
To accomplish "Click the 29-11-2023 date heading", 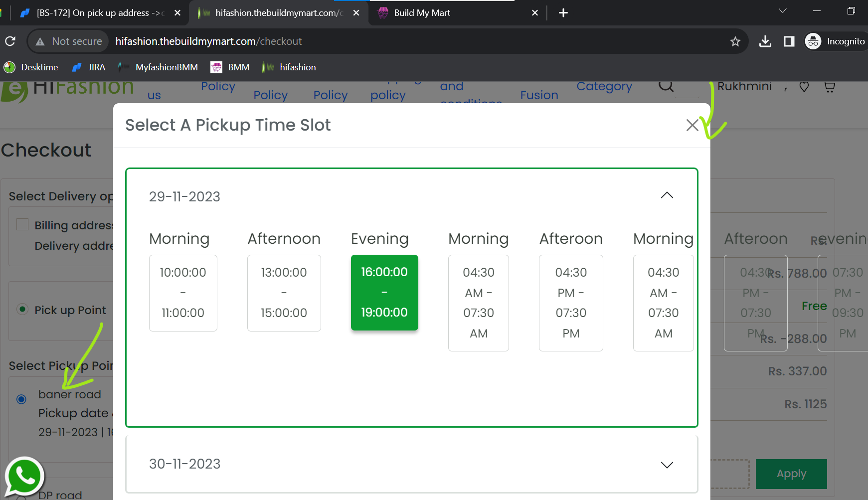I will [x=184, y=196].
